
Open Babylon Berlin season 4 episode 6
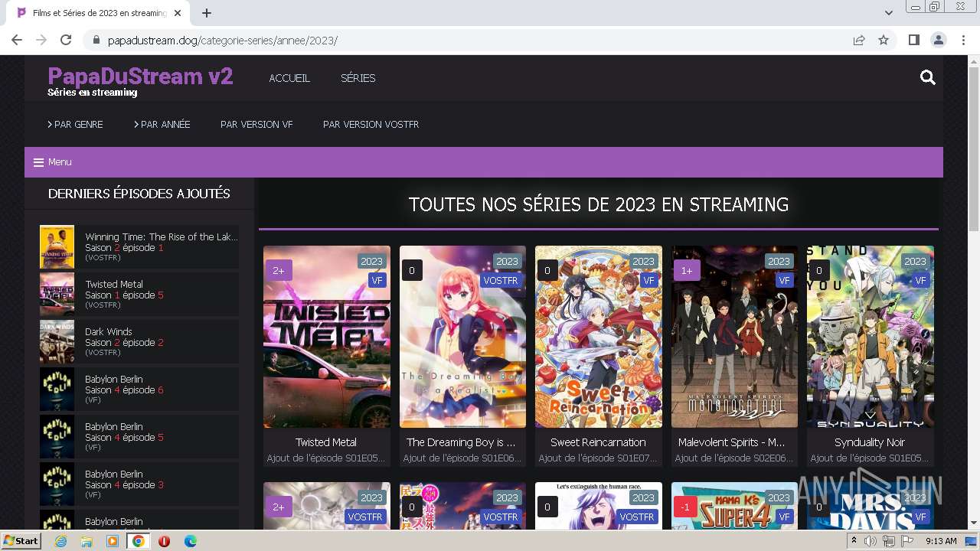(139, 390)
